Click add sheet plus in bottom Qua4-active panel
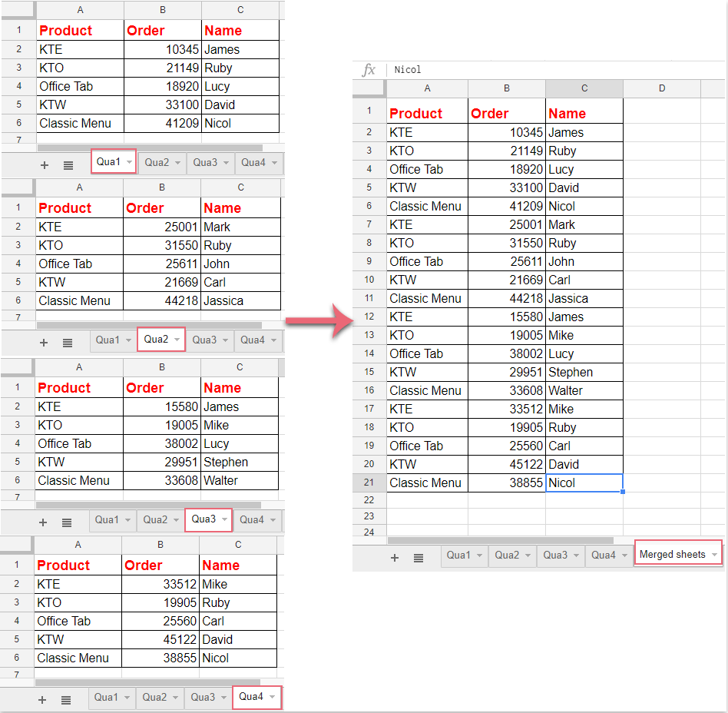The width and height of the screenshot is (728, 713). [42, 700]
